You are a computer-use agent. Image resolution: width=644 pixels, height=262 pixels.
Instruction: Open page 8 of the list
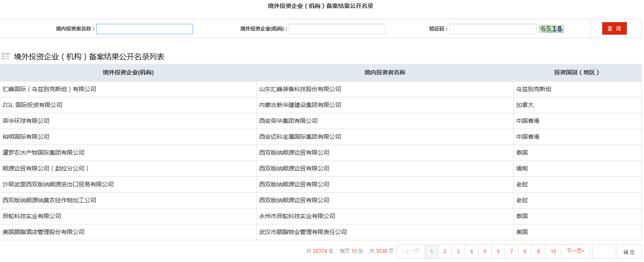pyautogui.click(x=525, y=252)
